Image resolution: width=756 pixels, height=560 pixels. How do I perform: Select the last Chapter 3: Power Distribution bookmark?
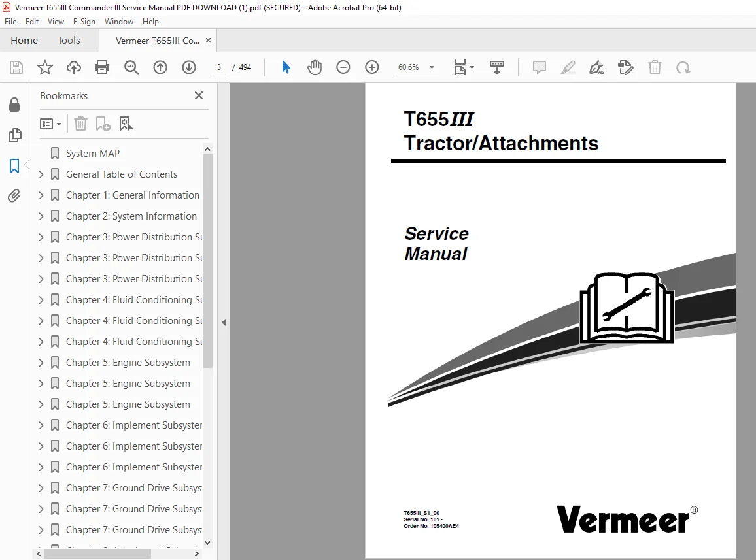[x=134, y=279]
